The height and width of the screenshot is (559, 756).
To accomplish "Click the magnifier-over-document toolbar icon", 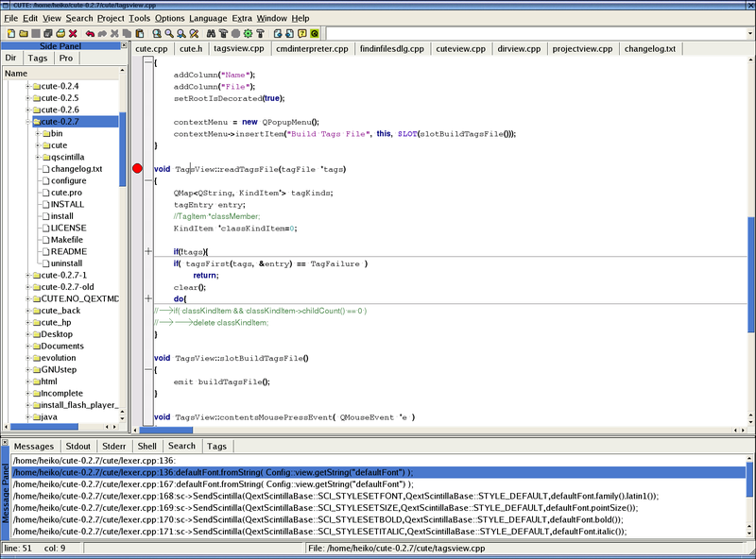I will tap(157, 34).
